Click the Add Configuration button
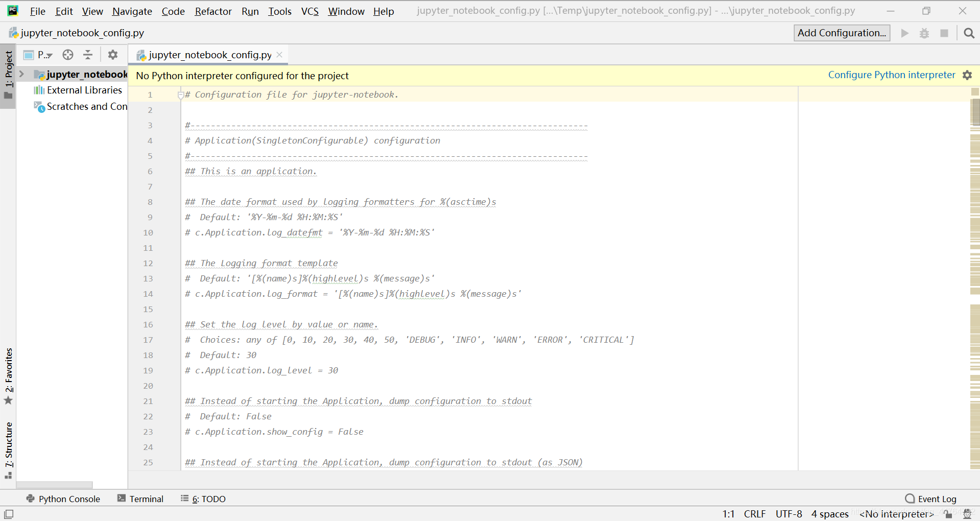The width and height of the screenshot is (980, 521). [842, 33]
